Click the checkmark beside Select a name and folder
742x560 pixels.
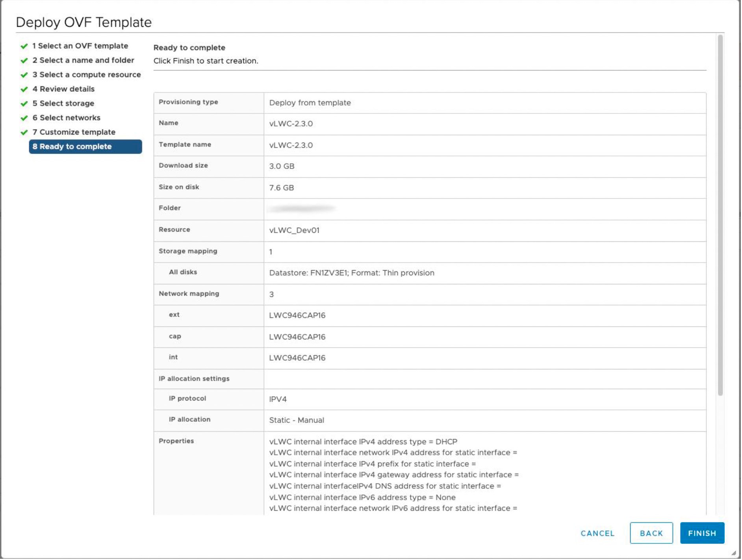(23, 60)
